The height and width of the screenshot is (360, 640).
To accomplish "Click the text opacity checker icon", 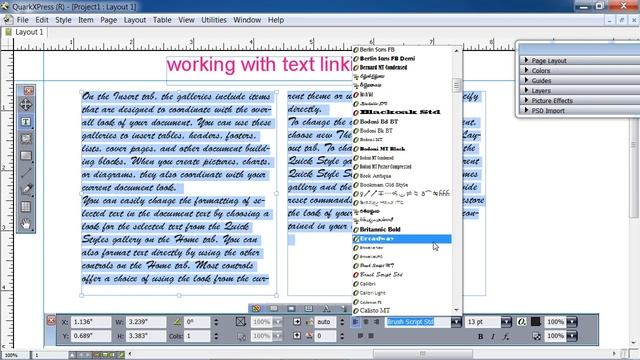I will point(536,336).
